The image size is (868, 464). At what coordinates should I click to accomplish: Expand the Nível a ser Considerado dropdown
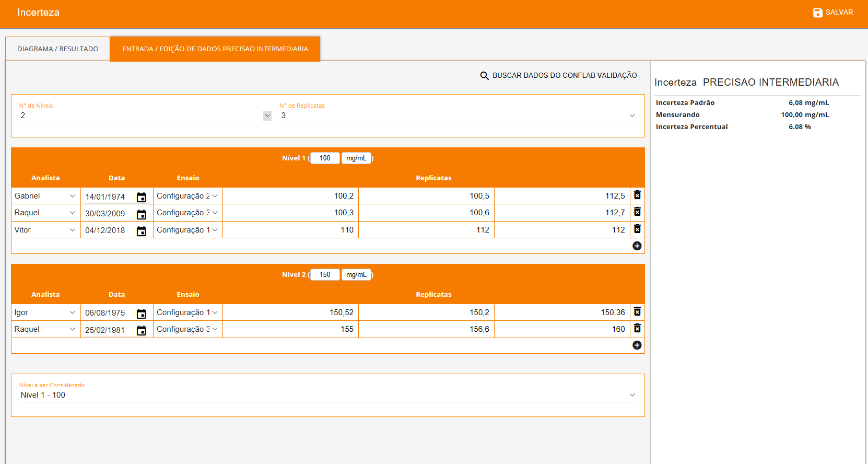point(632,395)
